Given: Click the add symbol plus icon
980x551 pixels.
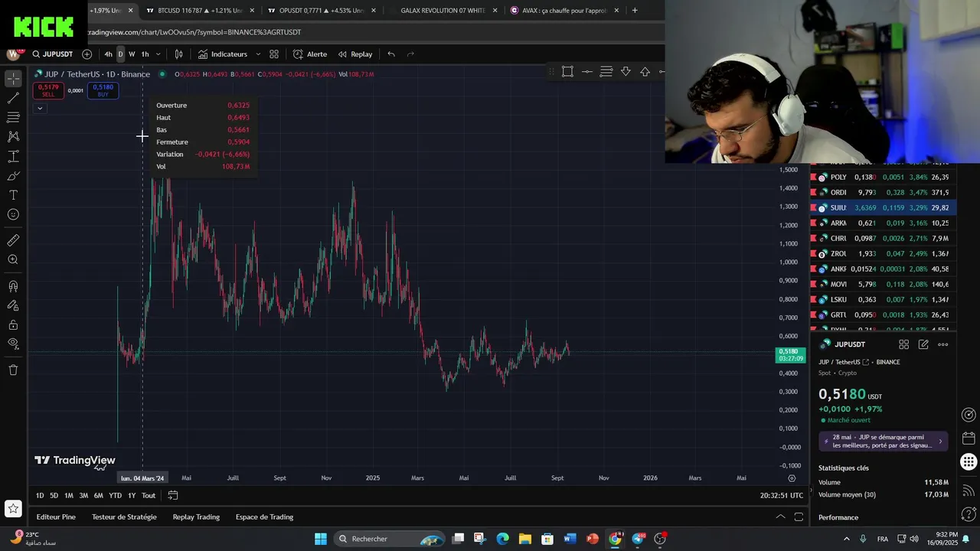Looking at the screenshot, I should tap(87, 54).
